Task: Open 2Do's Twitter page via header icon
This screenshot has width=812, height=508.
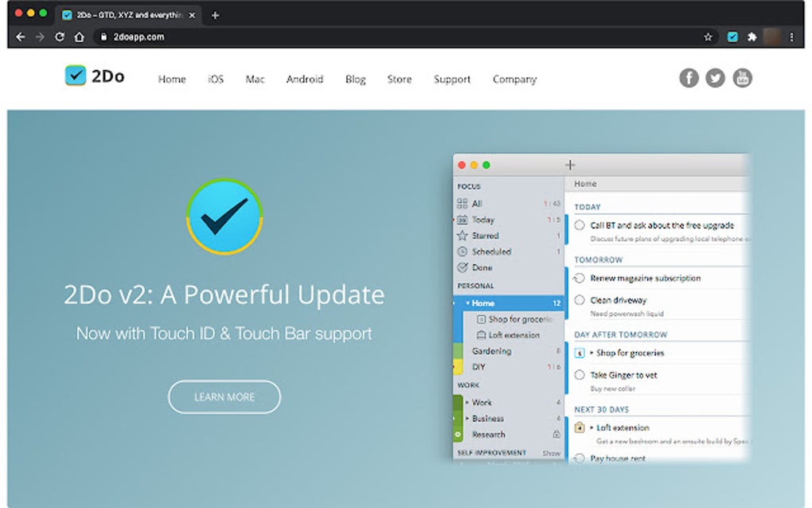Action: (715, 77)
